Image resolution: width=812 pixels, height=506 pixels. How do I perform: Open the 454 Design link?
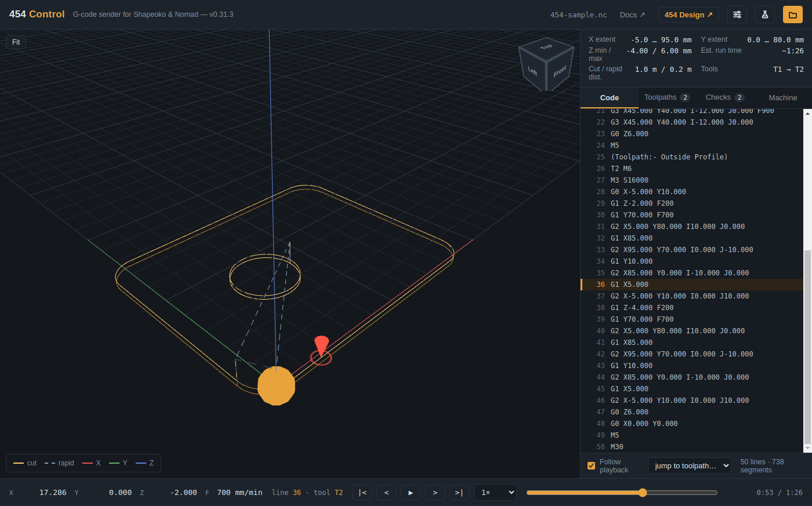688,15
